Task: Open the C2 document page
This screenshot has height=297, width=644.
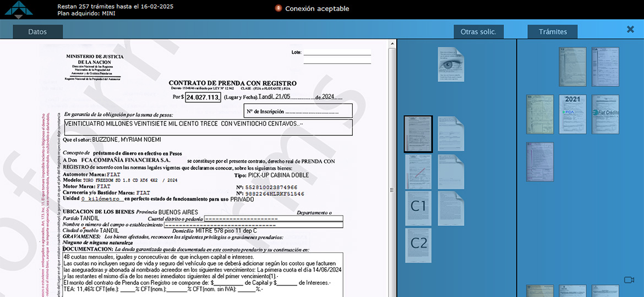Action: pos(418,245)
